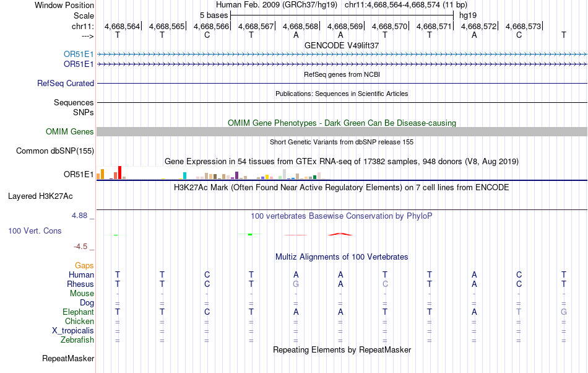Click the Elephant species label
Image resolution: width=588 pixels, height=373 pixels.
pos(78,312)
